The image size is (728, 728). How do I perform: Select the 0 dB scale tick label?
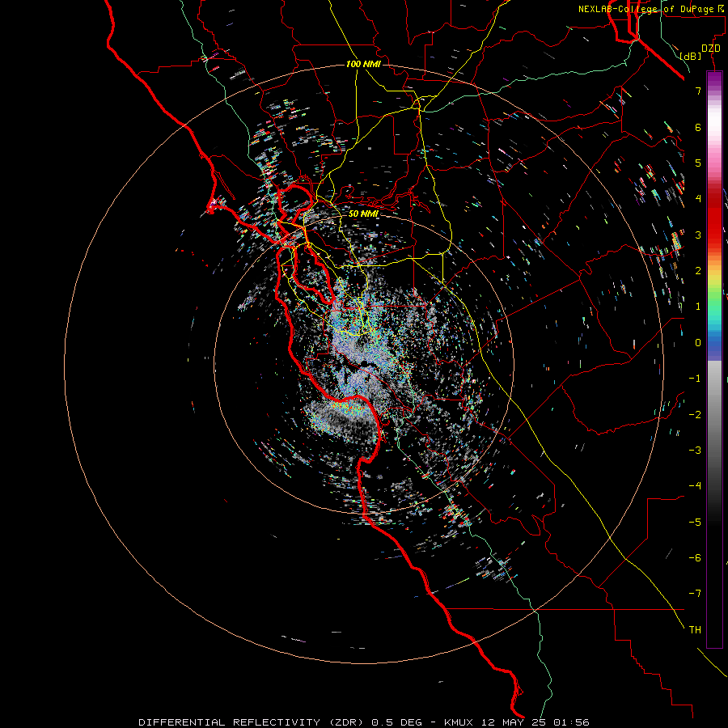pos(698,343)
